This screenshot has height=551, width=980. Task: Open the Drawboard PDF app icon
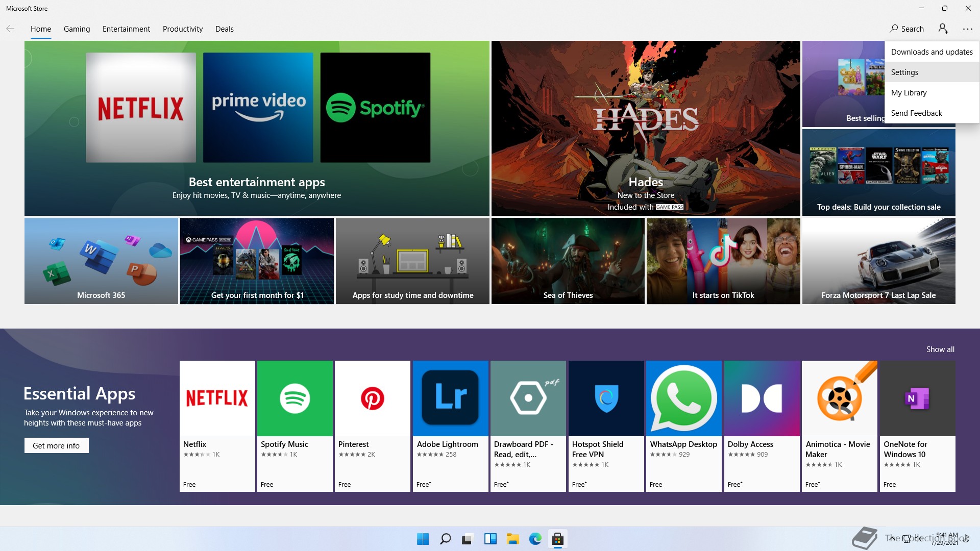[x=528, y=398]
